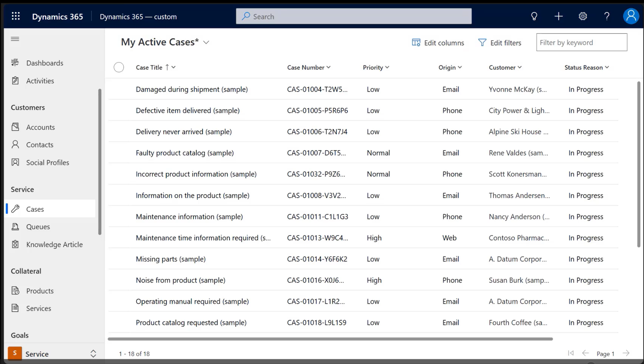This screenshot has width=644, height=364.
Task: Select the Accounts icon under Customers
Action: (15, 127)
